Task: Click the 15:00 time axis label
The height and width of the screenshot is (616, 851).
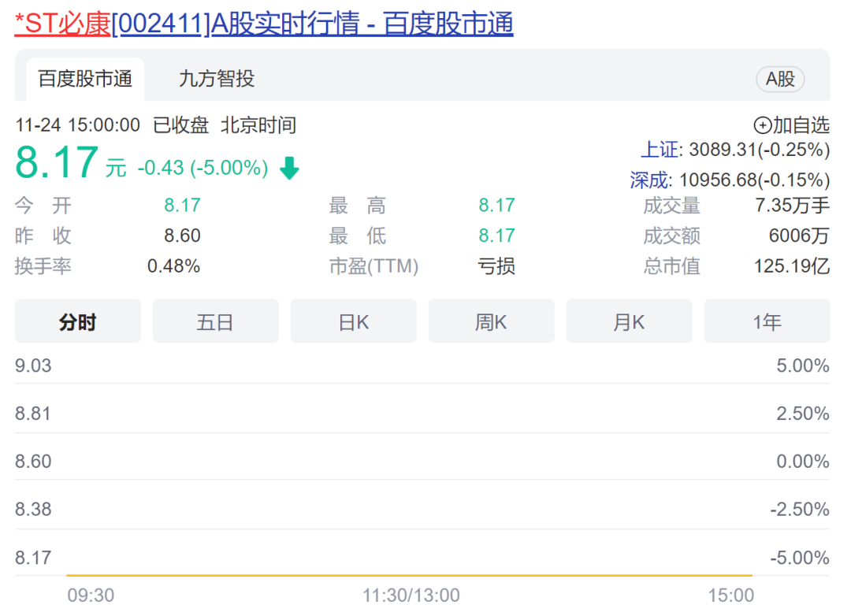Action: pyautogui.click(x=730, y=596)
